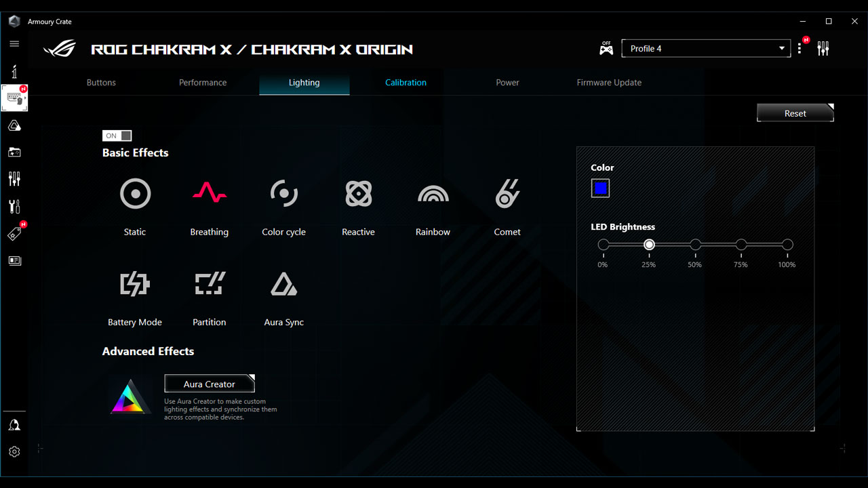Set LED Brightness to 0%

coord(603,245)
